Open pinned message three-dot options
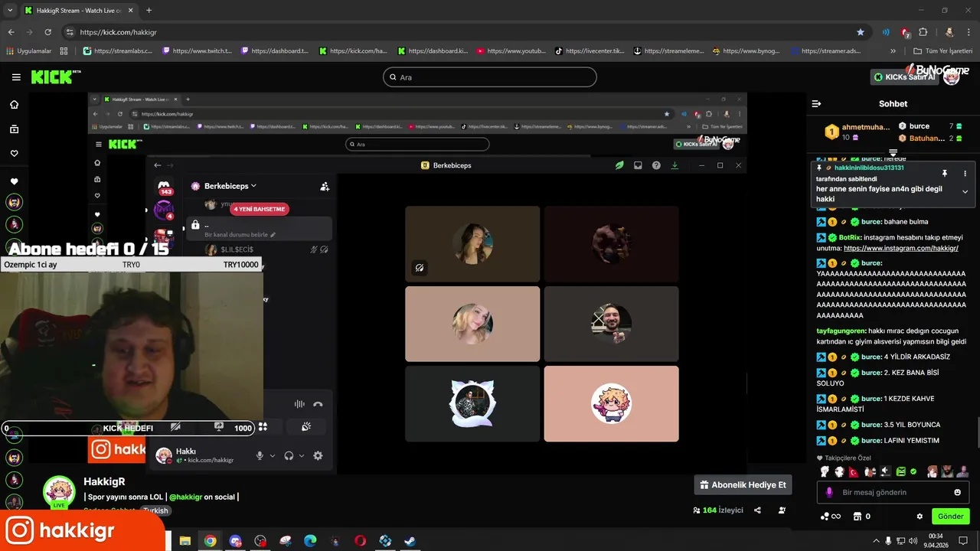 coord(965,174)
